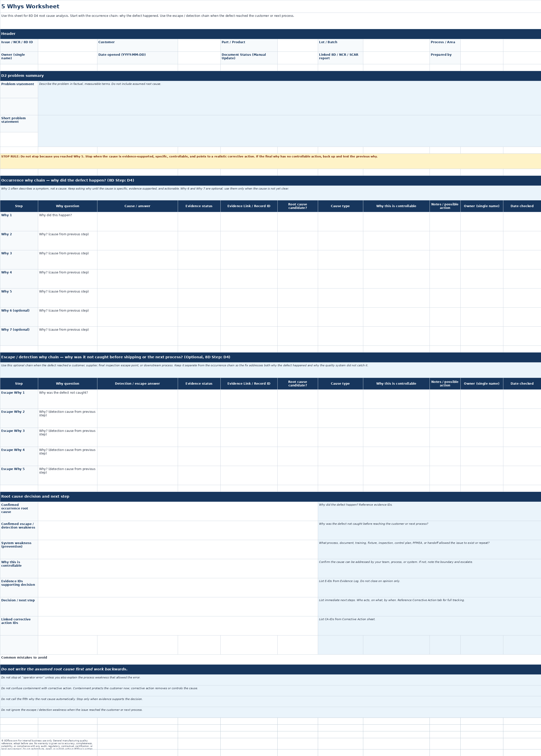Select the 'Why 6 (optional)' row label
541x756 pixels.
19,317
